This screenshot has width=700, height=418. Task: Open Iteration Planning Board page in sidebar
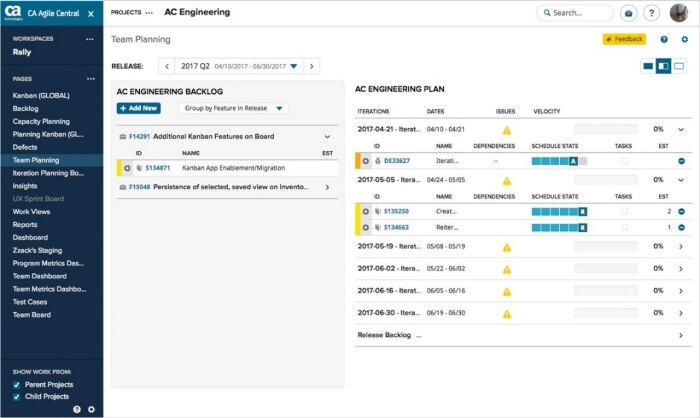tap(48, 173)
